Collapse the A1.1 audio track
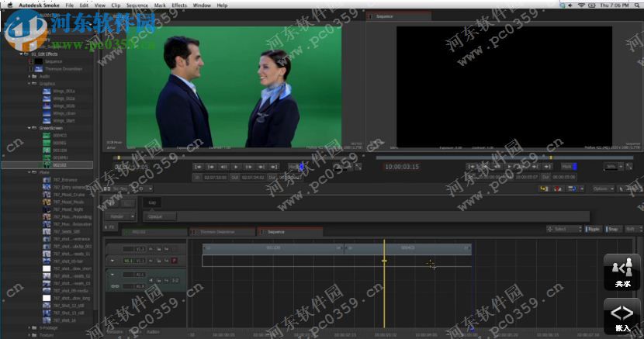The height and width of the screenshot is (339, 644). click(113, 274)
